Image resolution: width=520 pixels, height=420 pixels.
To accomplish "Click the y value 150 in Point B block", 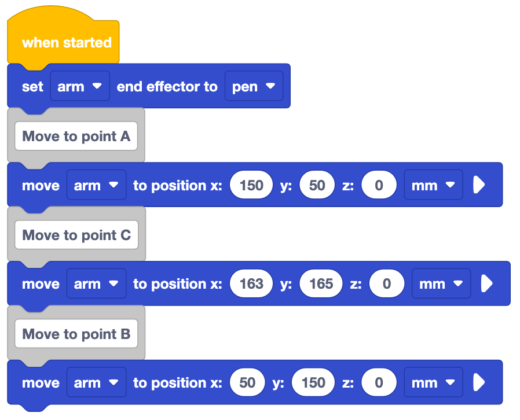I will click(313, 382).
